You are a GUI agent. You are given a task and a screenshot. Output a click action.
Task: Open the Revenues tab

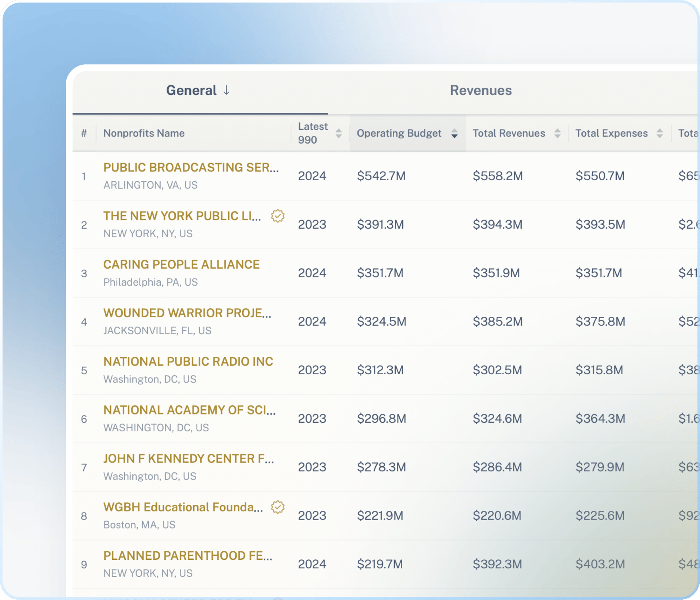click(481, 90)
